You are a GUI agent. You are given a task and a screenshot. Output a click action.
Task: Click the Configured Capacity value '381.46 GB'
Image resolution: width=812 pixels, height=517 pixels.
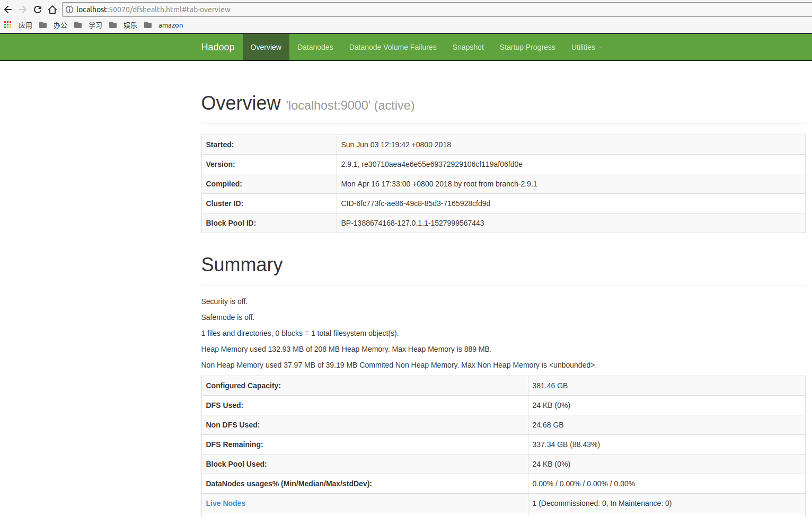[550, 386]
